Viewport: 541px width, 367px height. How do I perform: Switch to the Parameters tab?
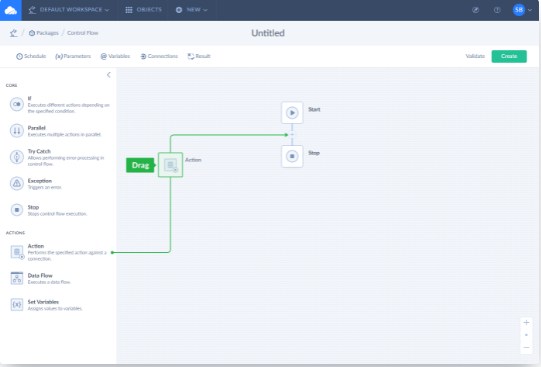coord(73,56)
